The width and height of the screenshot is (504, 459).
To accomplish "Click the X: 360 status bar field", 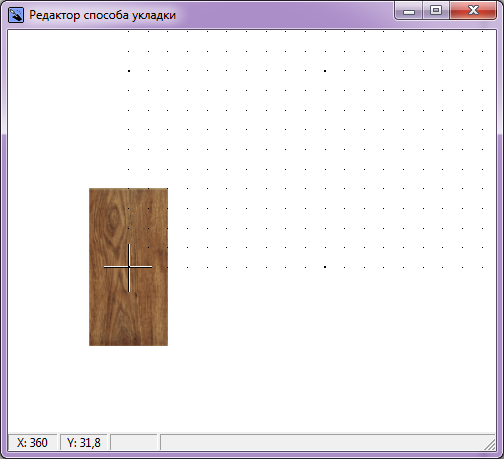I will coord(32,442).
